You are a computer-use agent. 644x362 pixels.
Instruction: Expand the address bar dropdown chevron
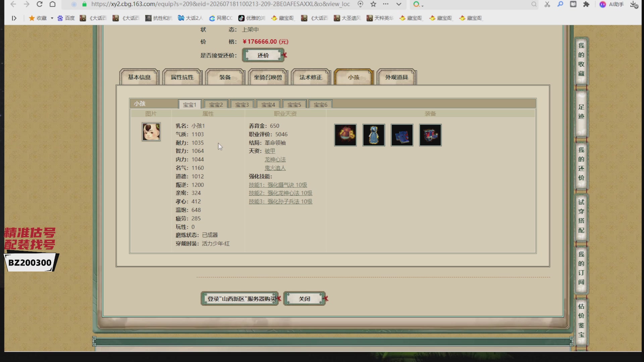398,4
